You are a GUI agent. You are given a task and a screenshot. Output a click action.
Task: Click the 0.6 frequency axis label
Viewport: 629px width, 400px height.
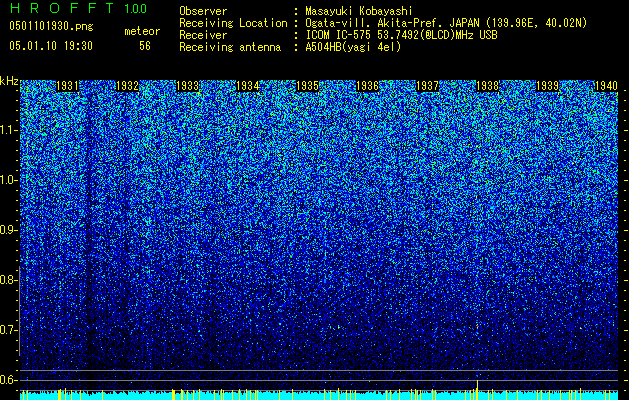pos(9,380)
